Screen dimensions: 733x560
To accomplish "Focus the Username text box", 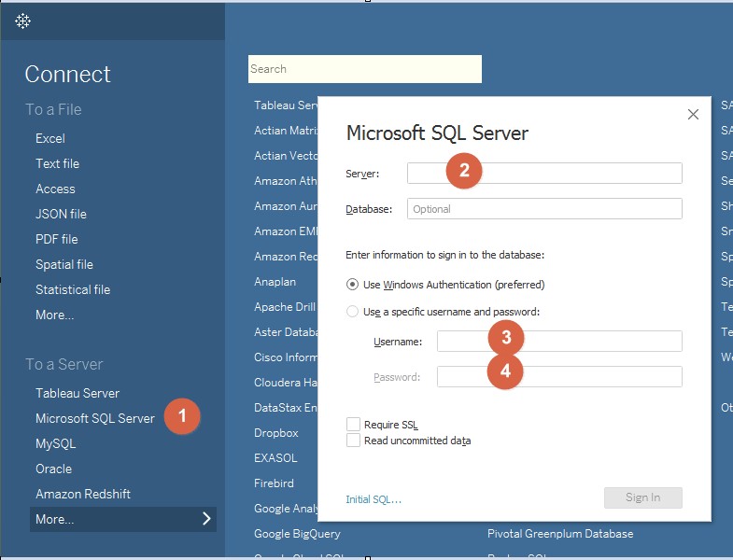I will 559,342.
